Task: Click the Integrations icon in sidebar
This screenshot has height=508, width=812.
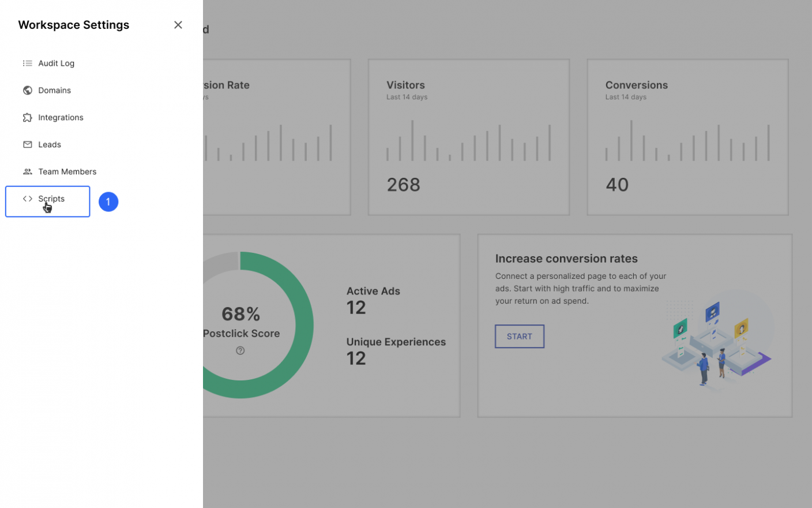Action: pos(27,117)
